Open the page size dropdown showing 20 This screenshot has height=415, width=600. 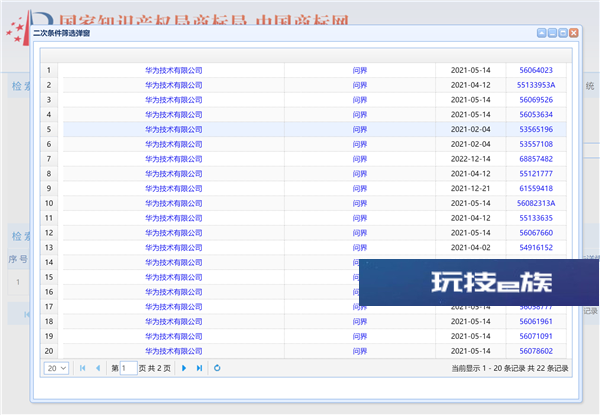click(56, 368)
